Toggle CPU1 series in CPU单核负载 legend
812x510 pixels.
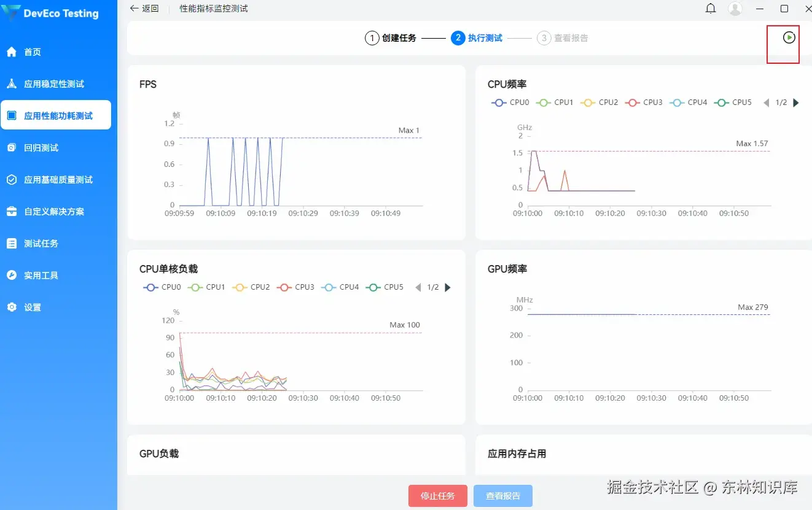(206, 287)
